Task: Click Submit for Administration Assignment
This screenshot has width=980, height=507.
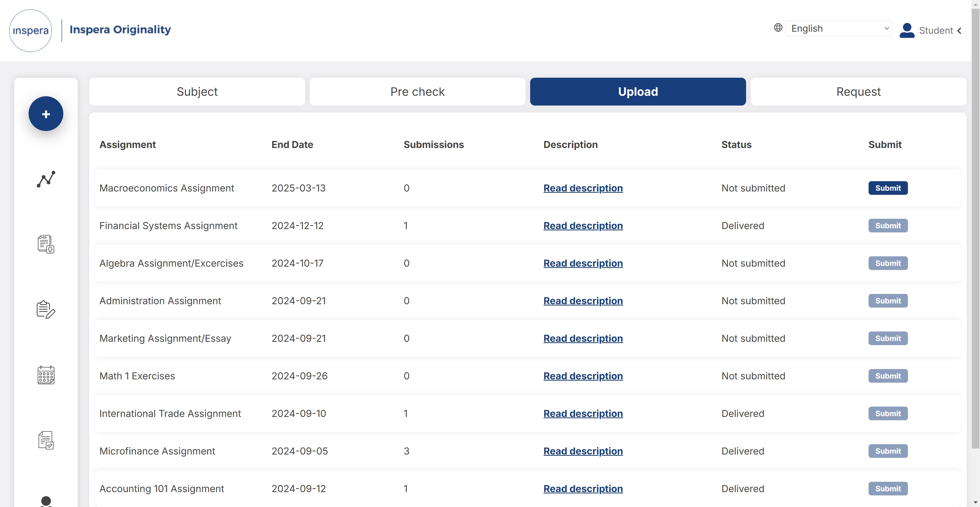Action: (x=888, y=301)
